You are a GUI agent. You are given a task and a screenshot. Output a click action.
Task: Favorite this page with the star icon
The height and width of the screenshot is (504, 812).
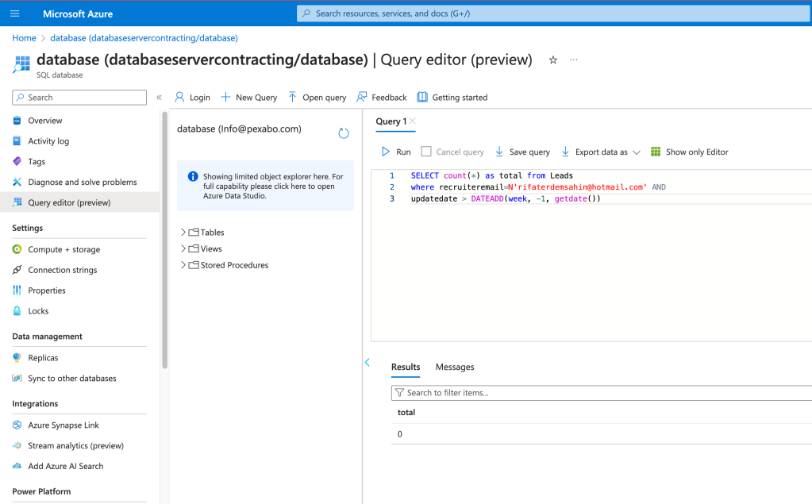pyautogui.click(x=553, y=60)
